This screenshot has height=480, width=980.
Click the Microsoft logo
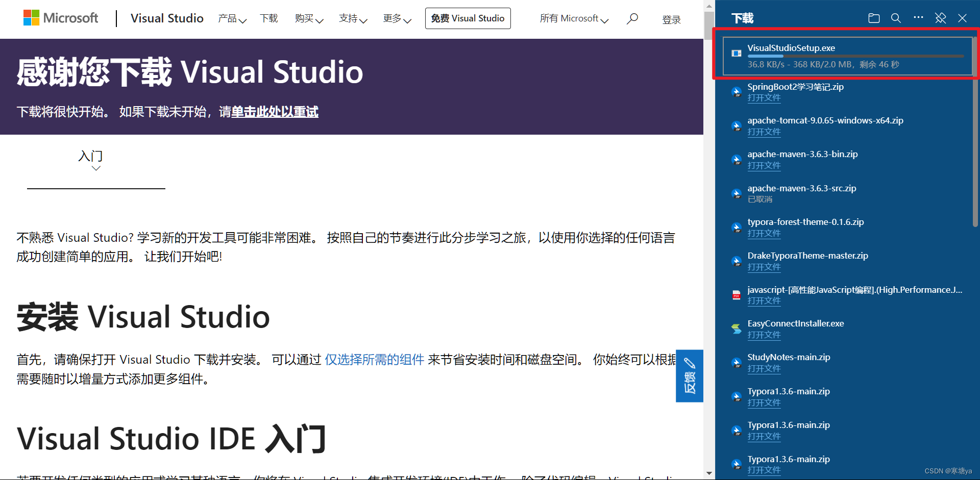click(61, 18)
